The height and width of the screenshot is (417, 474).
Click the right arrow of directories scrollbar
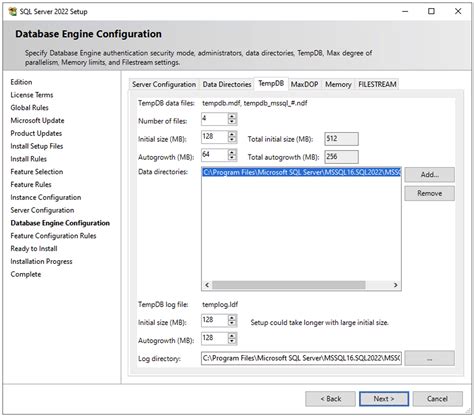click(396, 285)
